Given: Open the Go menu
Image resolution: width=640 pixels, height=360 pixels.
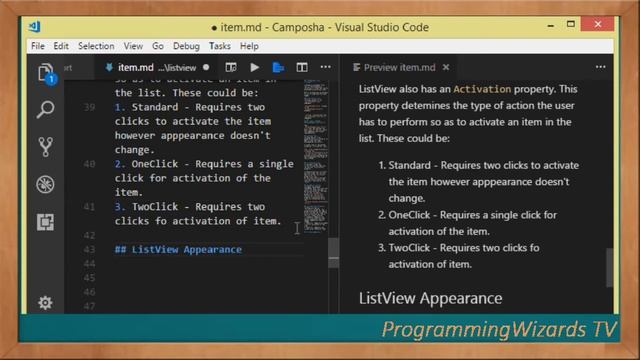Looking at the screenshot, I should pyautogui.click(x=158, y=46).
